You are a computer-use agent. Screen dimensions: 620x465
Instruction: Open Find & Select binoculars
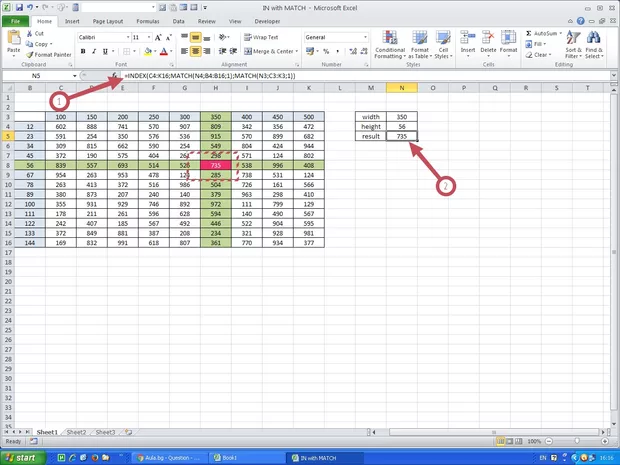(x=594, y=45)
